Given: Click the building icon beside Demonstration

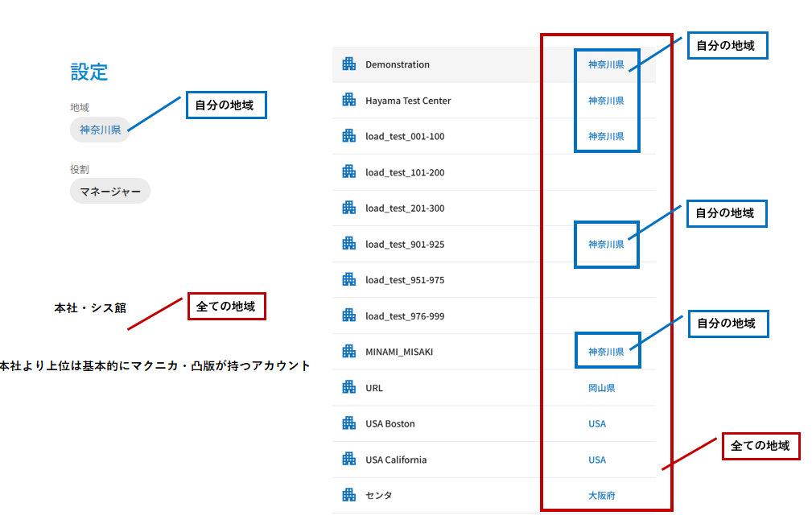Looking at the screenshot, I should pos(348,64).
